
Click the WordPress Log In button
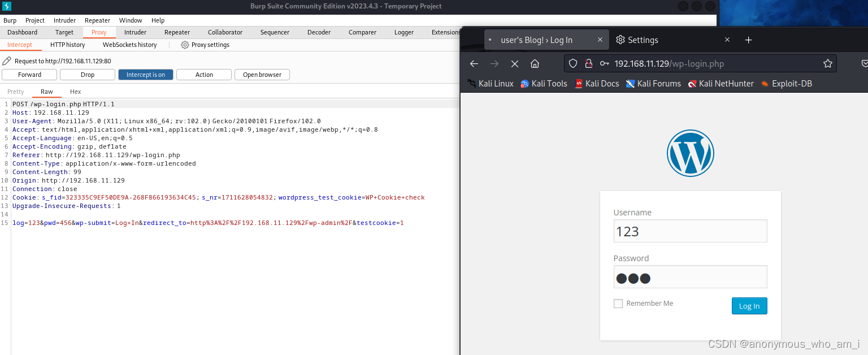pyautogui.click(x=749, y=306)
